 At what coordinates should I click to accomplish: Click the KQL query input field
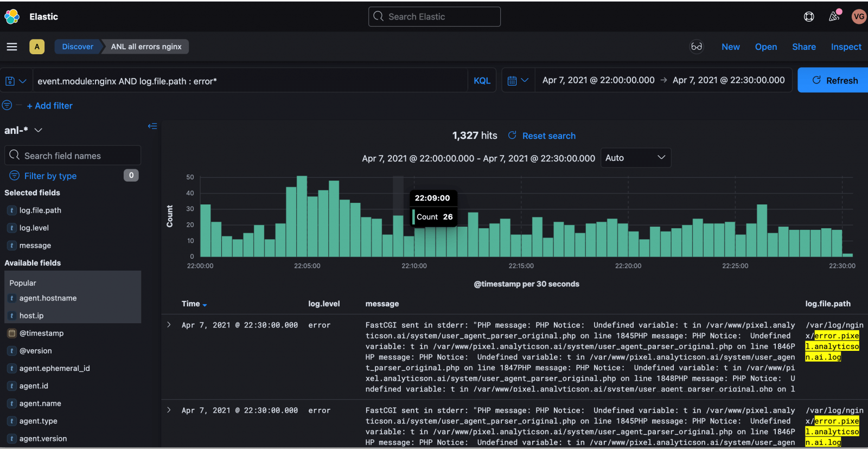pos(250,81)
